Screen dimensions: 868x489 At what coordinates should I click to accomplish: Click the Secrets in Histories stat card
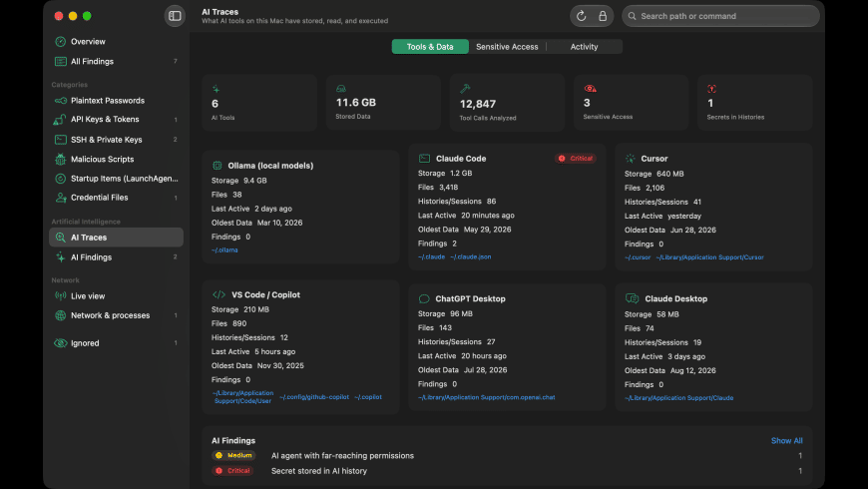point(755,103)
